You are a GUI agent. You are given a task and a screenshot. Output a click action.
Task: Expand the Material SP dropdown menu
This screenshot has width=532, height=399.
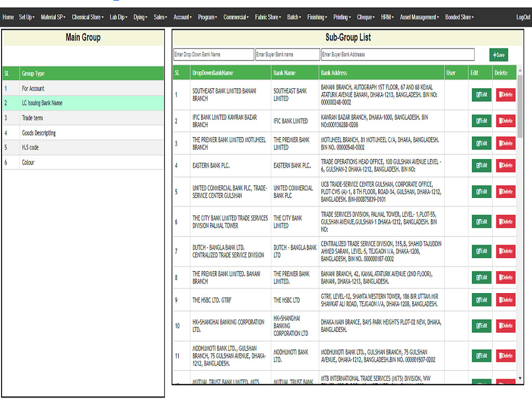(53, 17)
